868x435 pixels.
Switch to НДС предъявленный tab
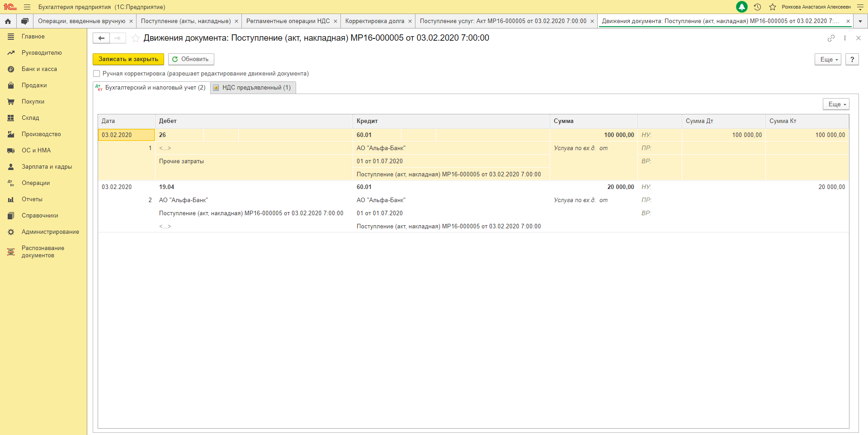[x=253, y=88]
